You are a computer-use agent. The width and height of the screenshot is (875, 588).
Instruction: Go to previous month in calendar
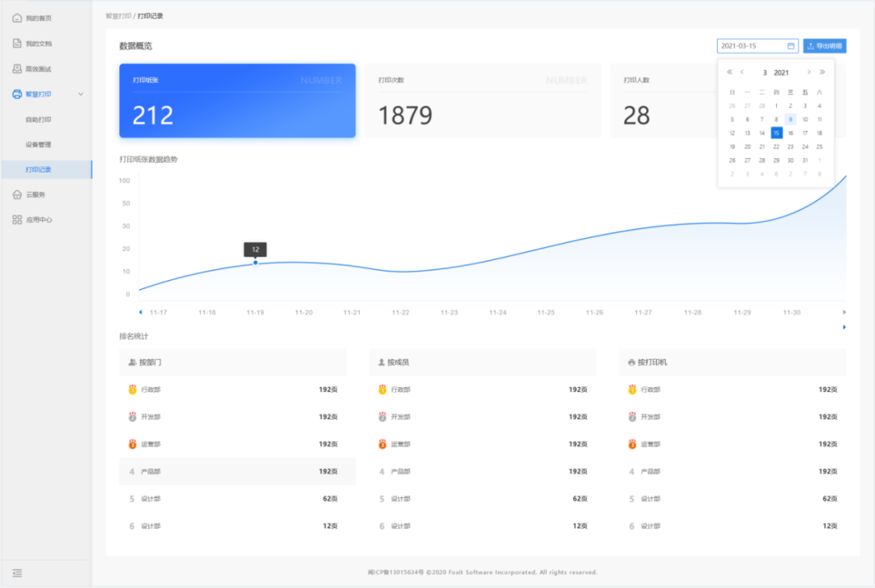pyautogui.click(x=742, y=72)
